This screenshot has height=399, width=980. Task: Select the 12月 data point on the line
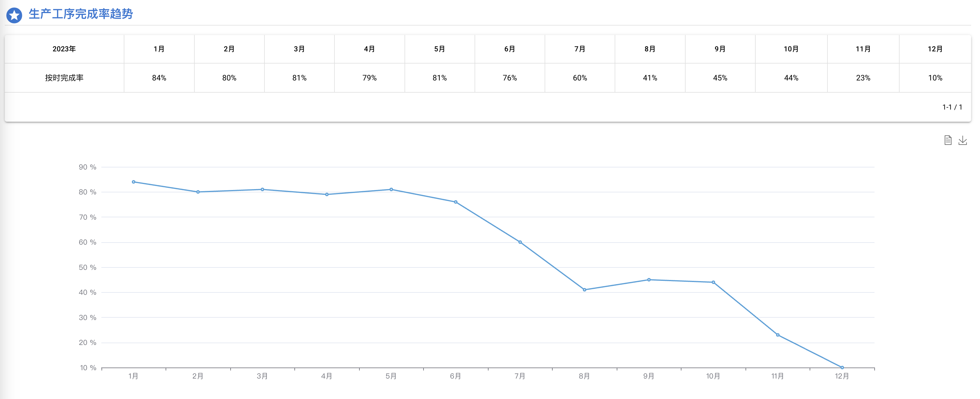click(x=842, y=368)
